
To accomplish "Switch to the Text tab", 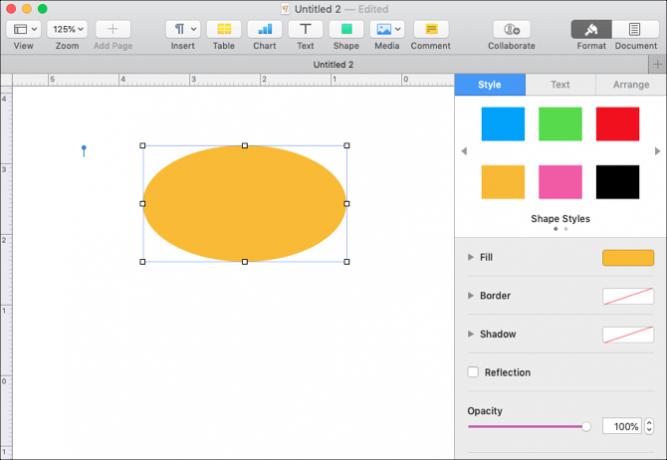I will [560, 84].
